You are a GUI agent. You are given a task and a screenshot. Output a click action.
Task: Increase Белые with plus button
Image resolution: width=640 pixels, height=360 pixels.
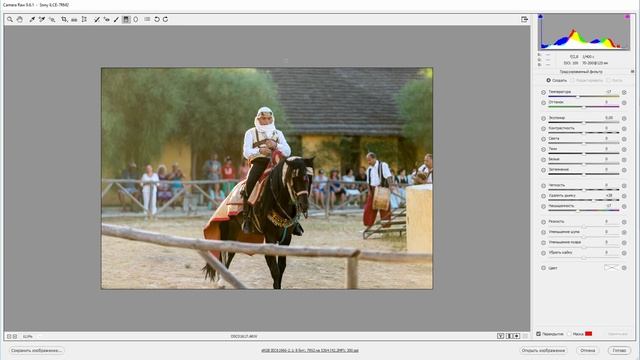pyautogui.click(x=624, y=160)
